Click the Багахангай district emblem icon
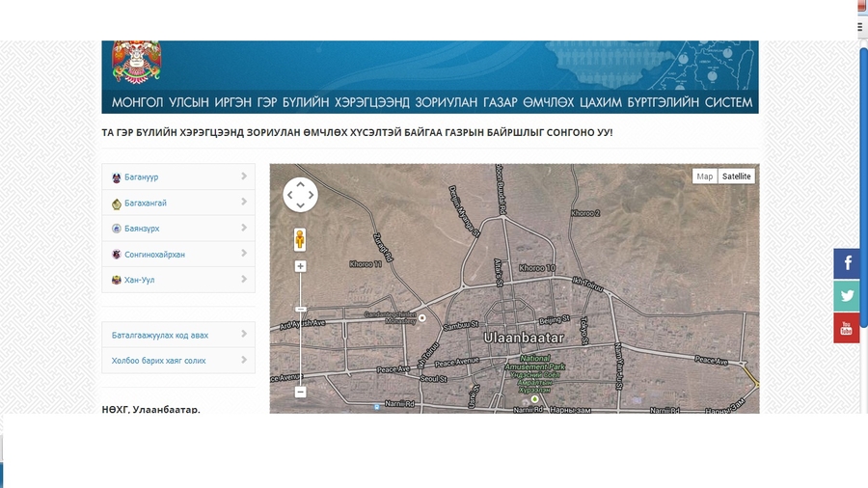Viewport: 868px width, 488px height. point(117,203)
